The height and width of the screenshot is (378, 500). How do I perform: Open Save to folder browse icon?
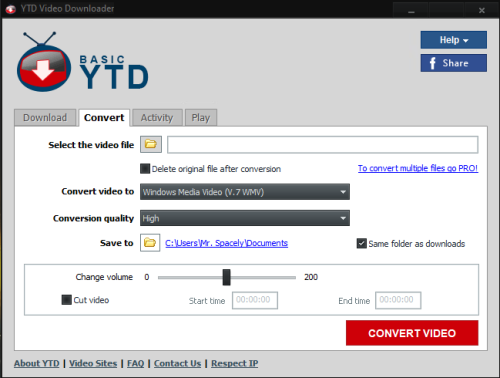pos(150,243)
